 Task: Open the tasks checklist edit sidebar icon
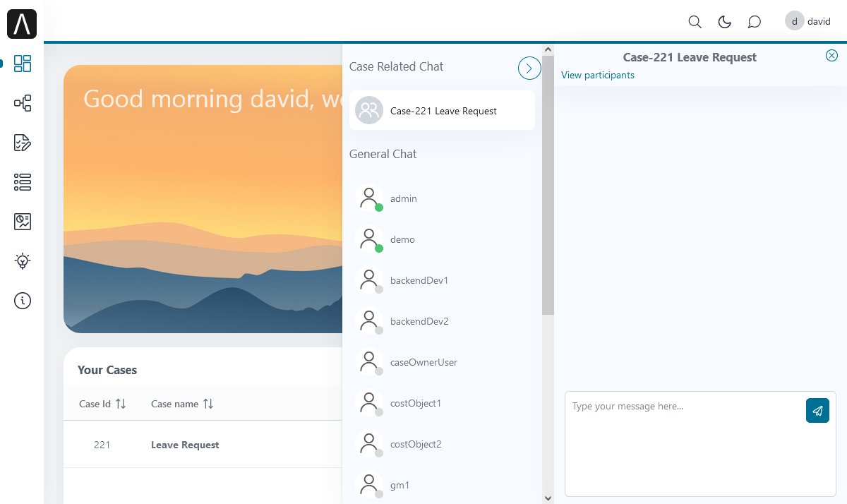[23, 143]
